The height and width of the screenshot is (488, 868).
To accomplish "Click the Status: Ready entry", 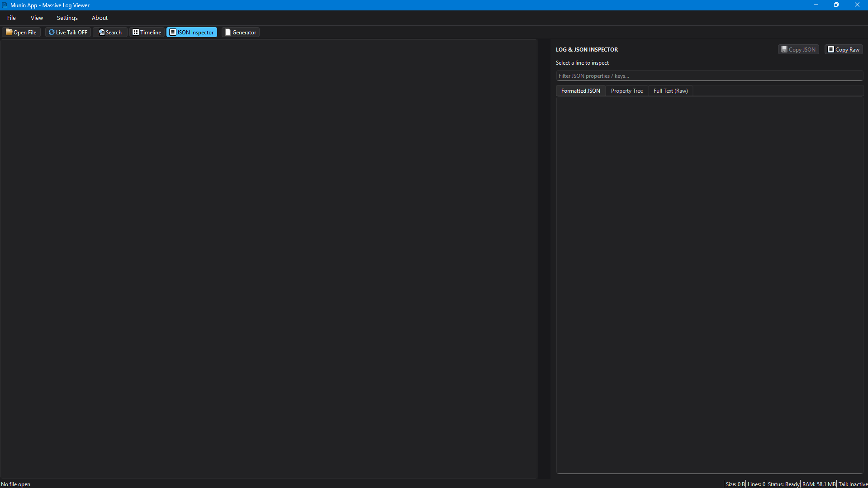I will [x=783, y=484].
